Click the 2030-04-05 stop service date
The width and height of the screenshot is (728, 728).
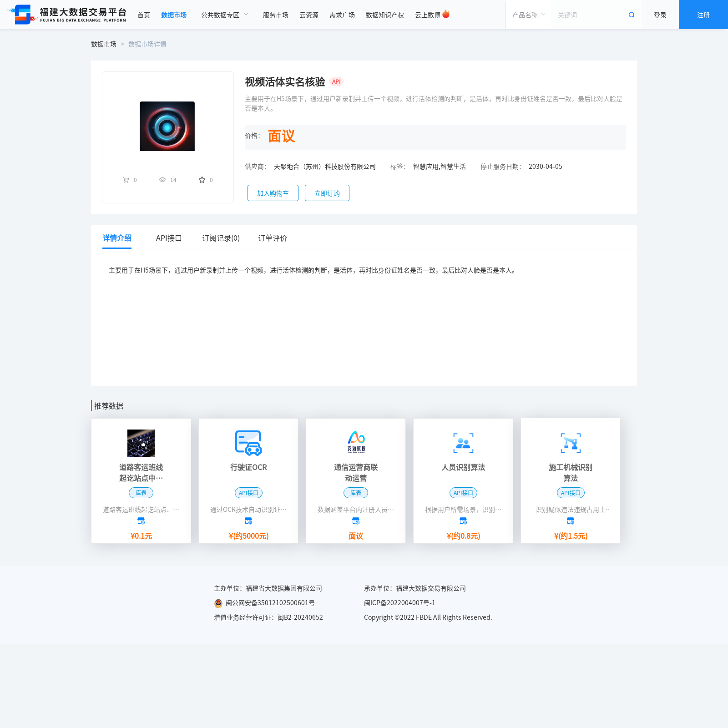point(546,167)
